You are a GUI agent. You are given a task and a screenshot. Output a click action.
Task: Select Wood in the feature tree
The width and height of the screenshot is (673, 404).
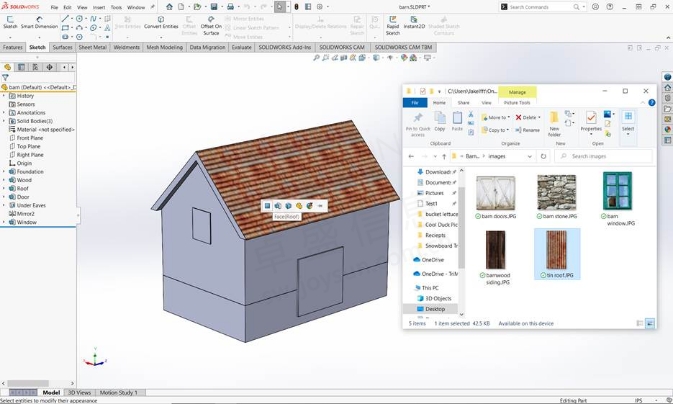pos(24,180)
